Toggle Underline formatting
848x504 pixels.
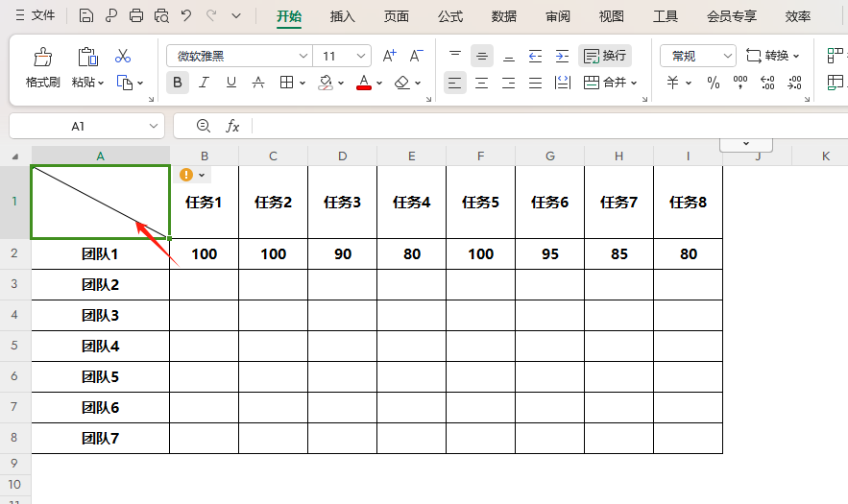[x=230, y=83]
